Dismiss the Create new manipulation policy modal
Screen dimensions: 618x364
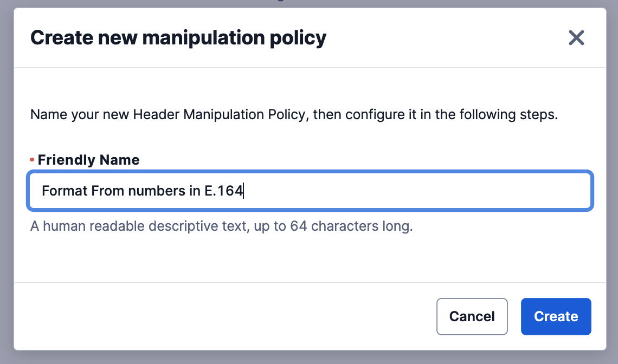[x=576, y=37]
